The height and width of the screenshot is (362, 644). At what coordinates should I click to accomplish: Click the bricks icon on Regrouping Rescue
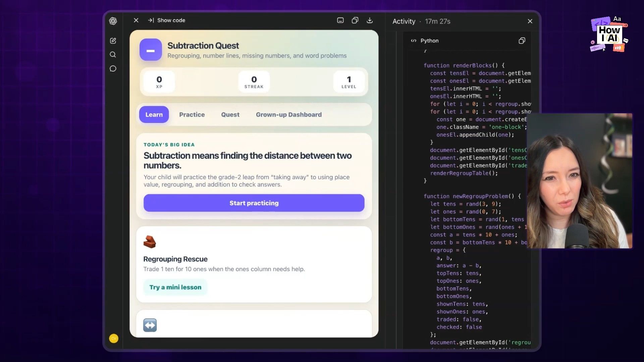coord(150,242)
